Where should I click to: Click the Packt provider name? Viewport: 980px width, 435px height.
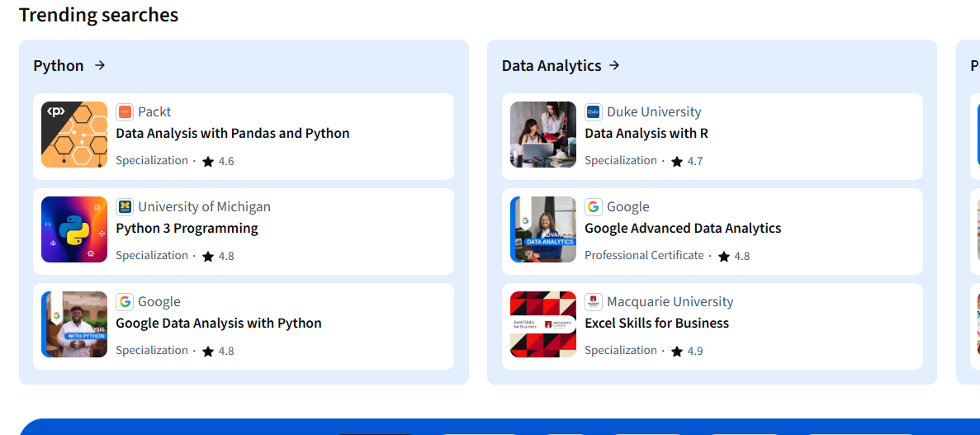[x=154, y=112]
